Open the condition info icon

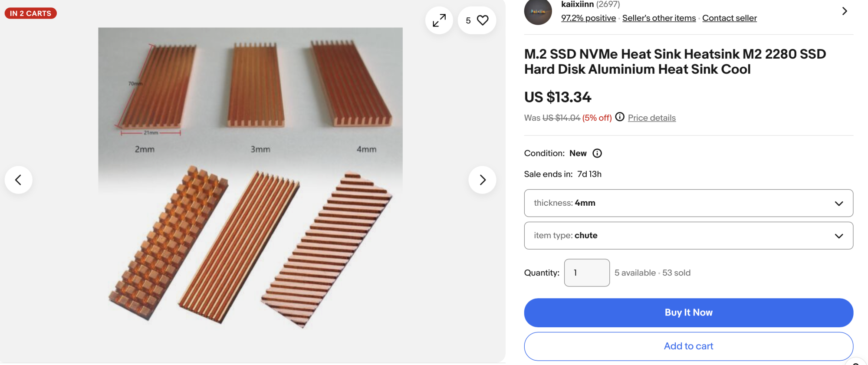click(x=597, y=153)
